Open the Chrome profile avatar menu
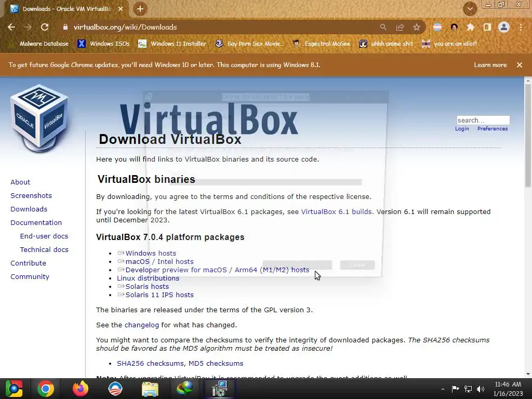 click(504, 27)
